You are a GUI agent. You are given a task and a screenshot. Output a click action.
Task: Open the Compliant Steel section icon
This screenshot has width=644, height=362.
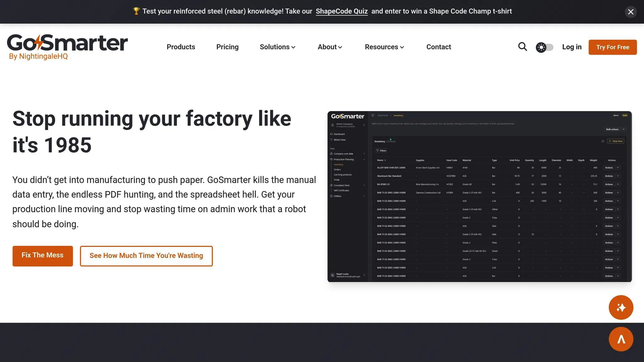pyautogui.click(x=331, y=185)
